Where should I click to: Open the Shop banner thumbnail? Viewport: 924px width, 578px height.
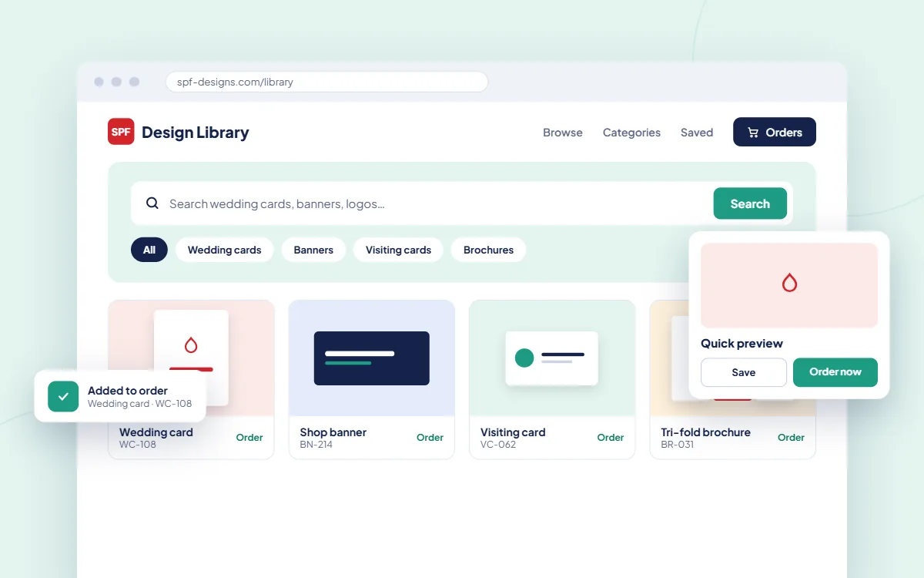pyautogui.click(x=372, y=358)
